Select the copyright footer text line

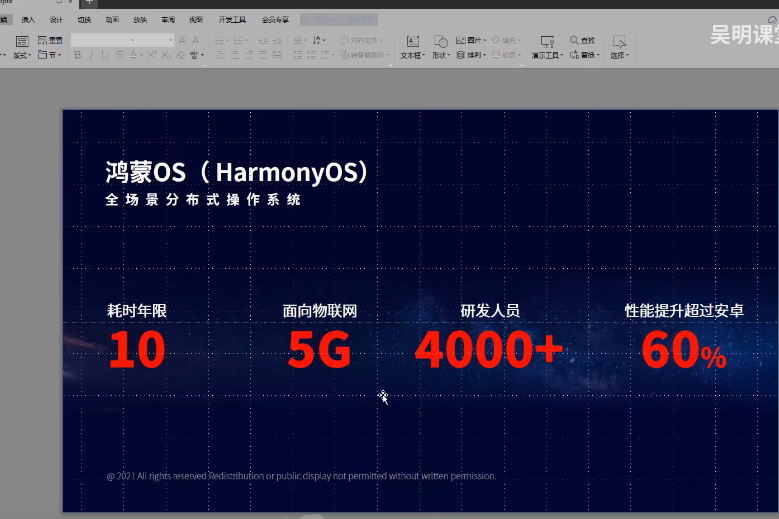301,476
